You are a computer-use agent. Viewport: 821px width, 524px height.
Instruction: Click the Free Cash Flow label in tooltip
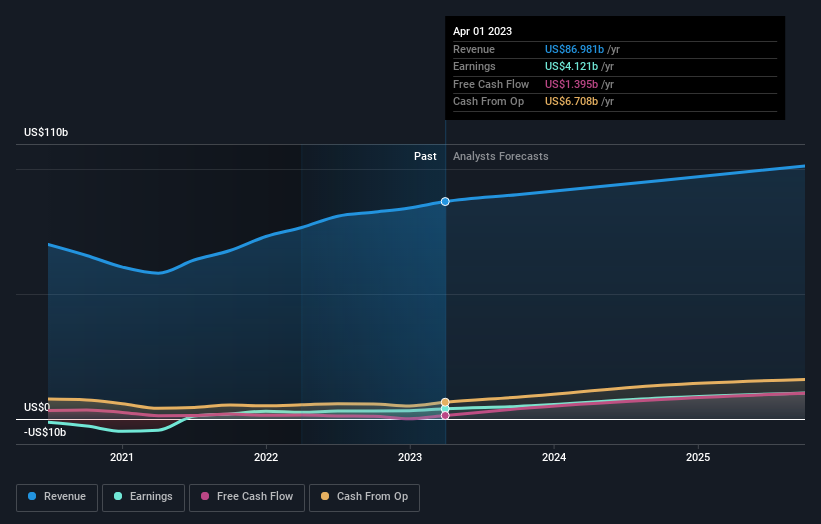[x=491, y=84]
